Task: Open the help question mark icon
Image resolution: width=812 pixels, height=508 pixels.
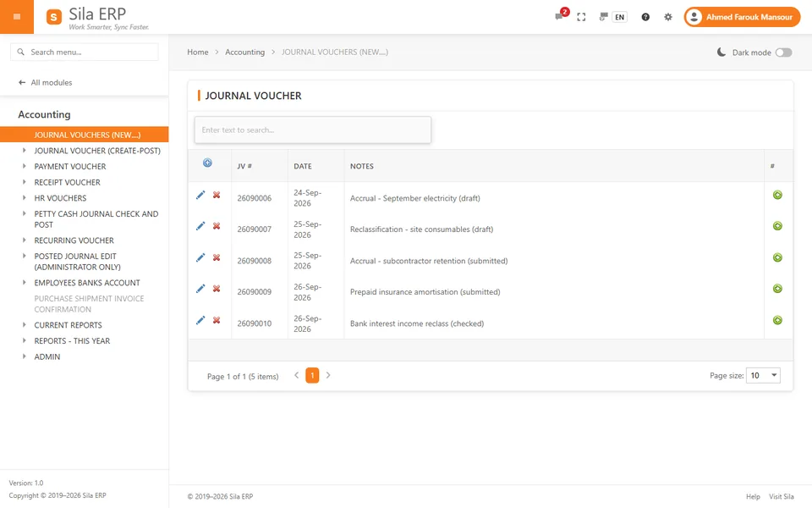Action: (x=645, y=17)
